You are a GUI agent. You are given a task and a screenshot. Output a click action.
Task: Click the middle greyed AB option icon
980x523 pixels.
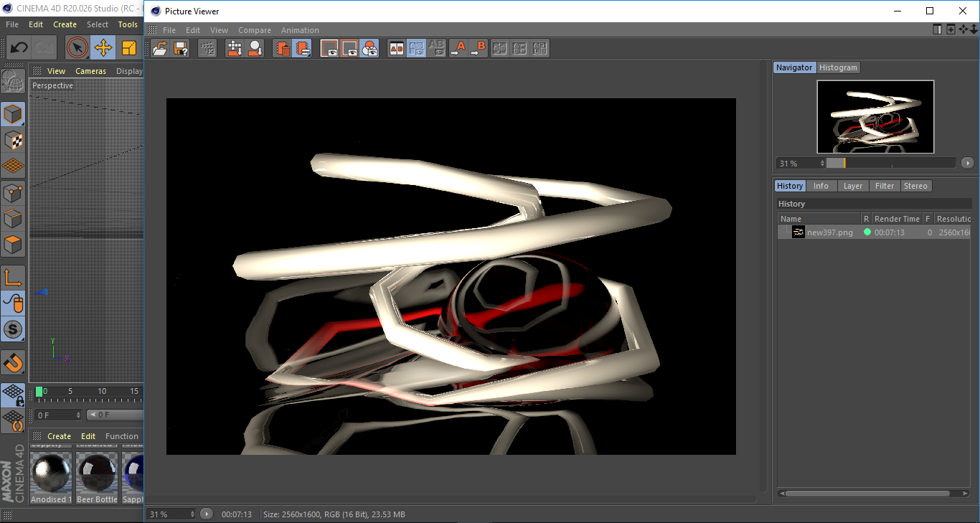[x=520, y=49]
